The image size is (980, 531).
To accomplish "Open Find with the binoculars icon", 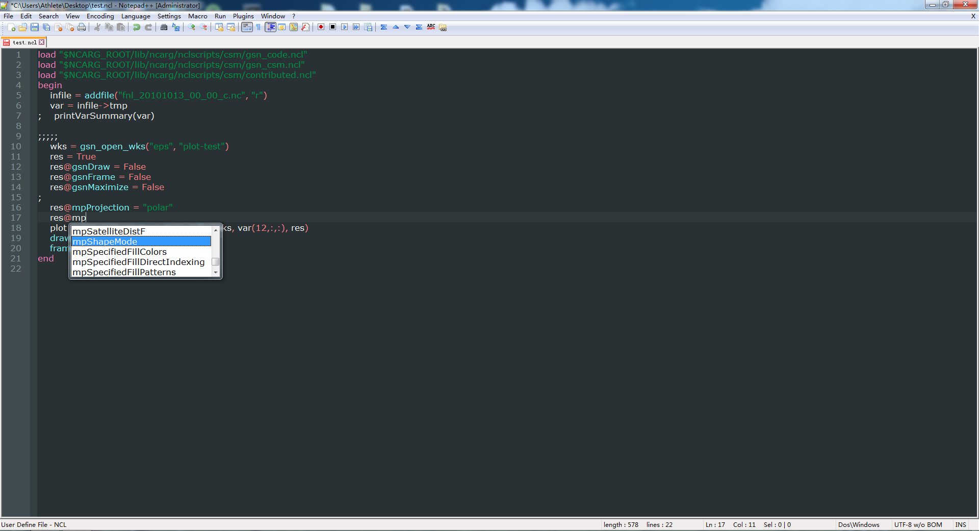I will click(x=164, y=28).
